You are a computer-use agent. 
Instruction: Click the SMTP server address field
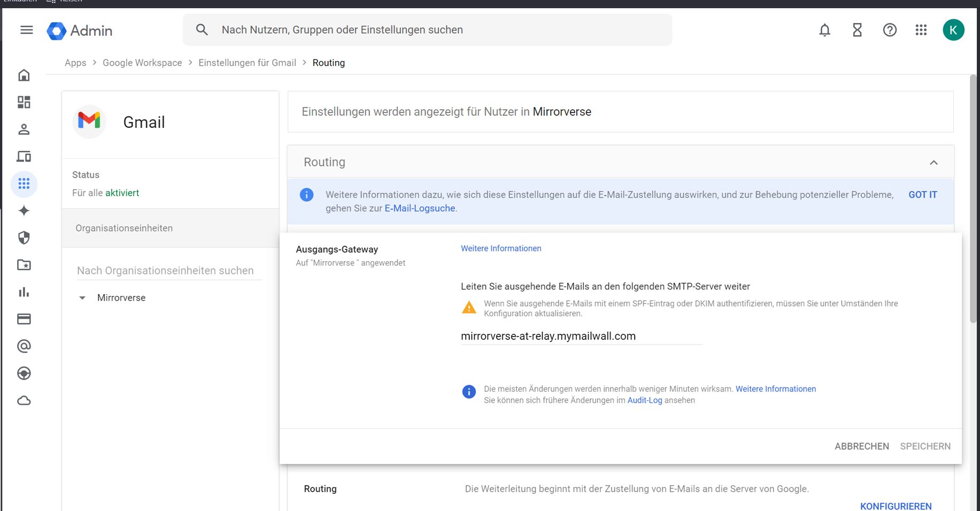[581, 336]
